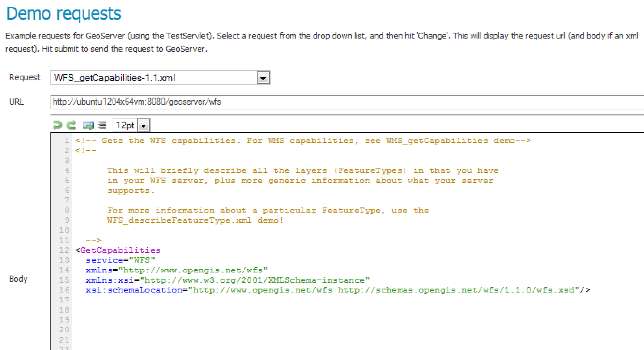Click the line 'WFS_describeFeatureType.xml demo!'
The image size is (644, 350).
point(195,220)
